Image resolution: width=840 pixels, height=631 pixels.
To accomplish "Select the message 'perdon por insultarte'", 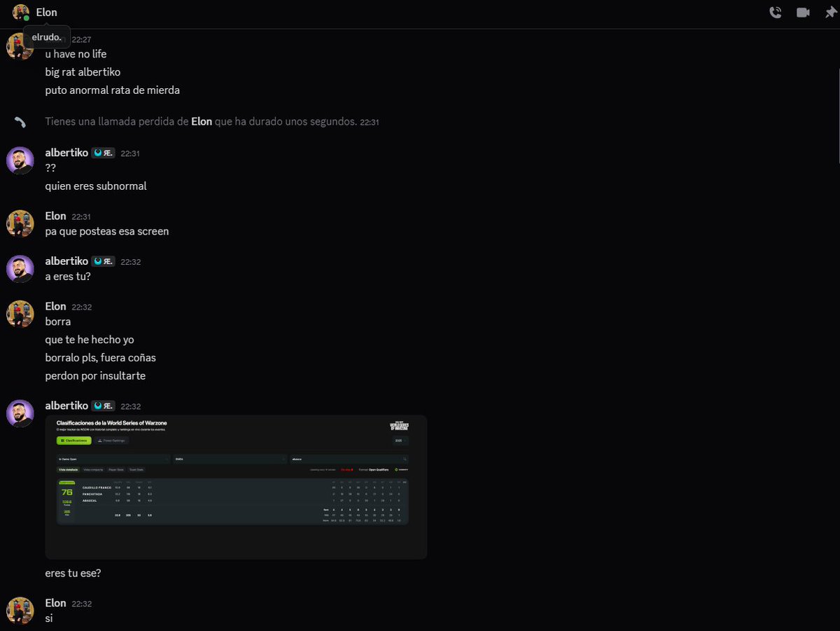I will click(95, 376).
